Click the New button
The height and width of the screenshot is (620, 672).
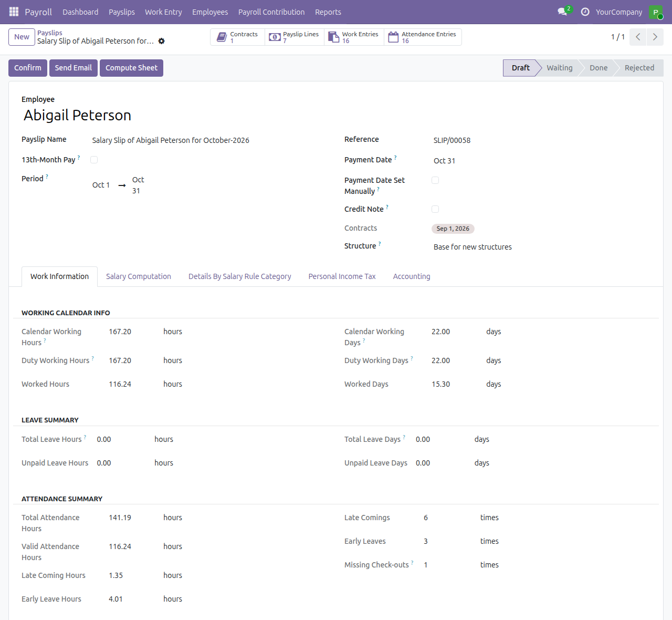point(22,37)
